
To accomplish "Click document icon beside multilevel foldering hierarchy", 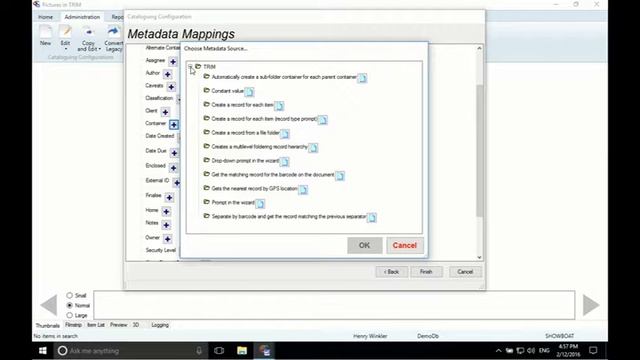I will (313, 148).
